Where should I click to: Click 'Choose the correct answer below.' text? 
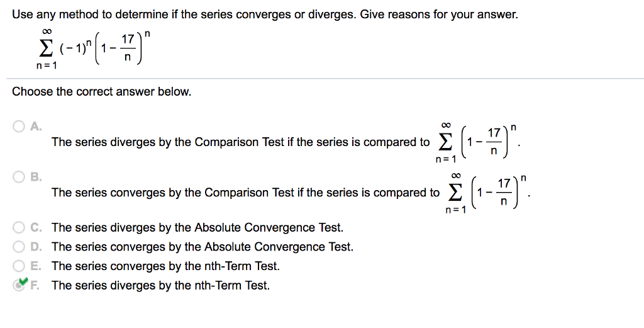pyautogui.click(x=102, y=91)
